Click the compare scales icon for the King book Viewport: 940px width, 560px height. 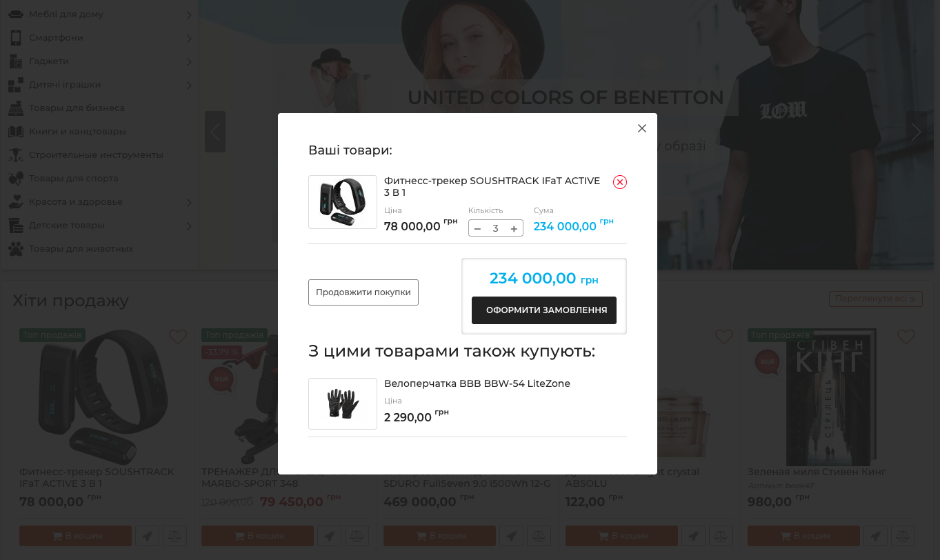click(x=903, y=536)
